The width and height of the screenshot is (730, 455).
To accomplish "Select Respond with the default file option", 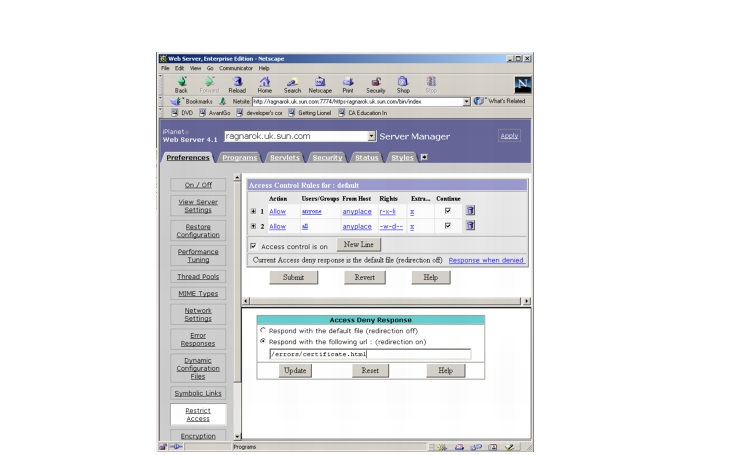I will pyautogui.click(x=263, y=330).
